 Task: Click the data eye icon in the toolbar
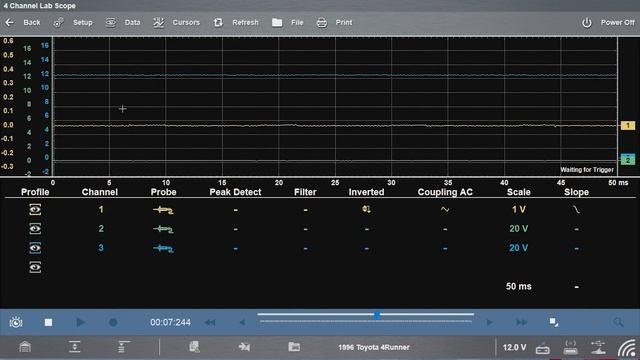coord(111,22)
